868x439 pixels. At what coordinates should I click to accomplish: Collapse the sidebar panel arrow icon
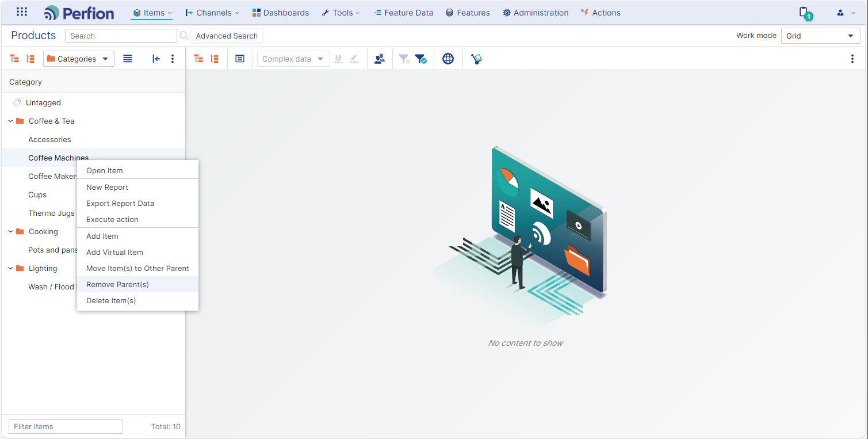coord(156,59)
